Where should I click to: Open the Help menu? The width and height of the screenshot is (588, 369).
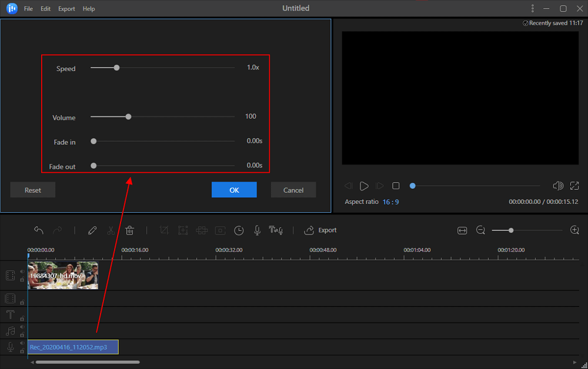click(x=89, y=8)
